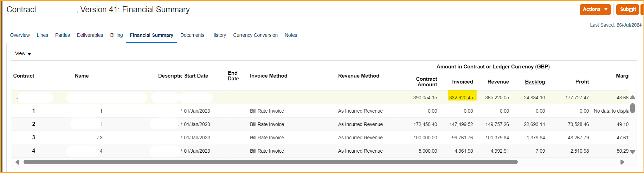Expand the View menu
Screen dimensions: 644x173
[x=23, y=54]
